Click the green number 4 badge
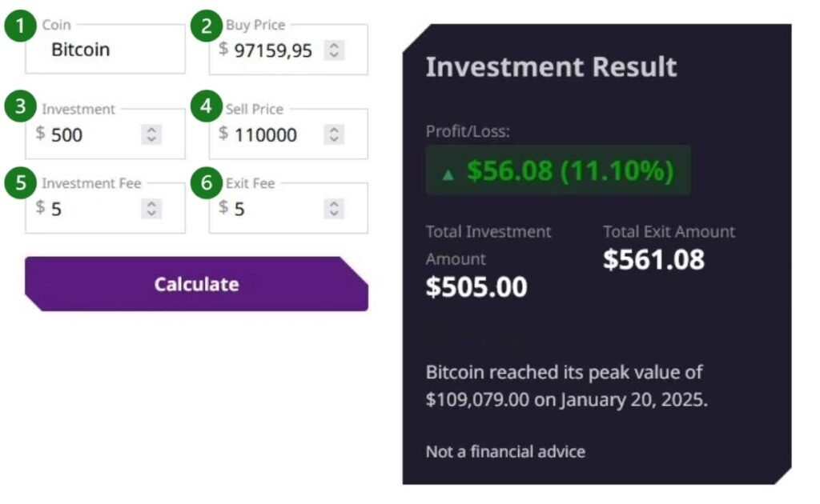 206,108
